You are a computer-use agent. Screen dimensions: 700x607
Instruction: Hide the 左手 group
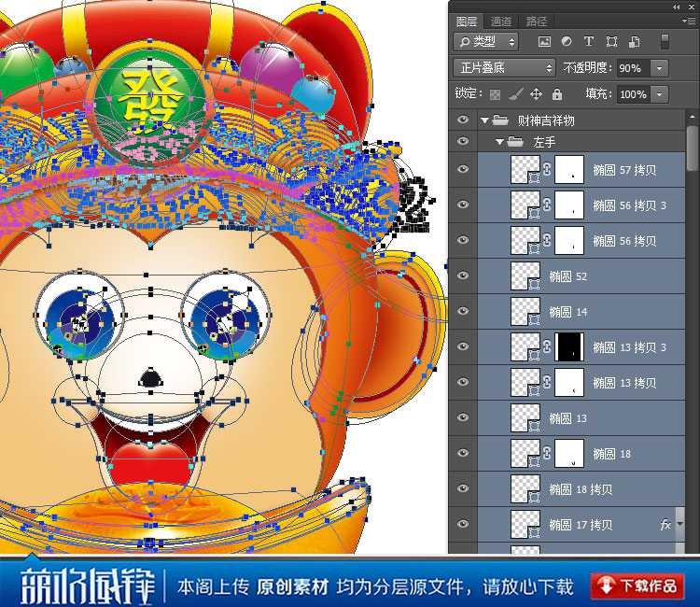coord(463,142)
